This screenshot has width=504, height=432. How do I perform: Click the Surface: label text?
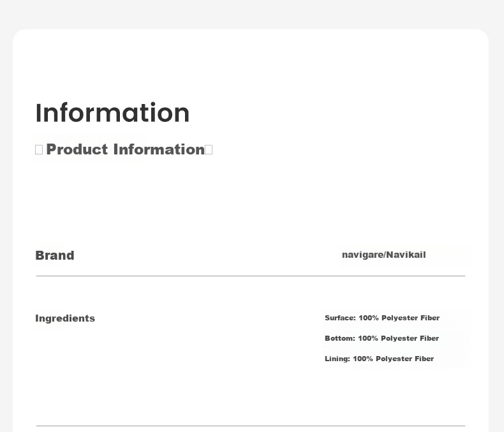[x=341, y=318]
